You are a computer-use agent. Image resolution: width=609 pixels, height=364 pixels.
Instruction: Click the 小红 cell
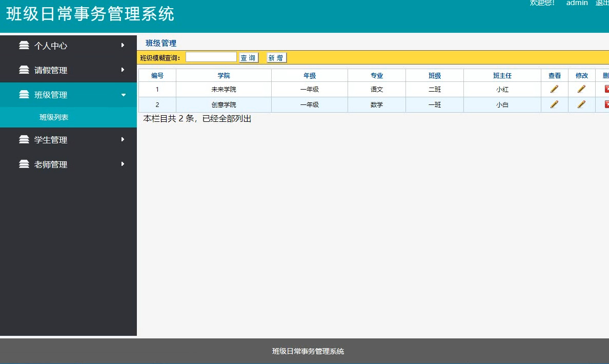point(502,89)
